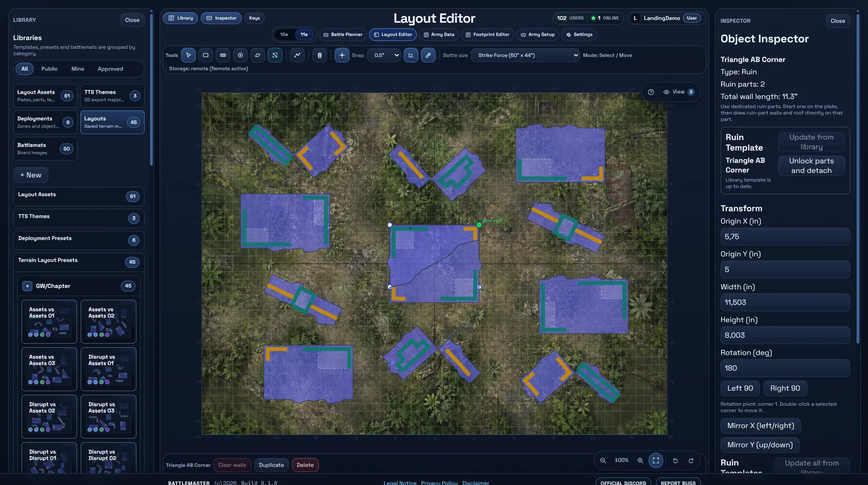Click the + New button
This screenshot has height=485, width=868.
coord(31,175)
